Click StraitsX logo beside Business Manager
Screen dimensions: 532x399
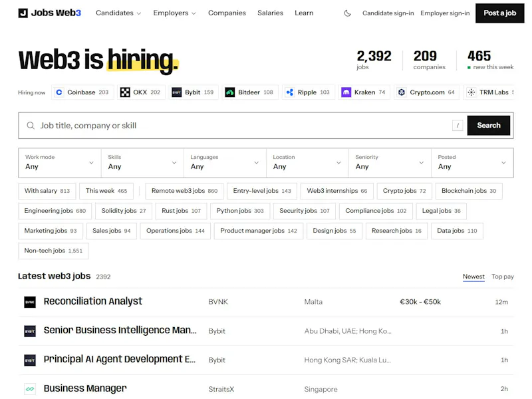click(x=30, y=389)
